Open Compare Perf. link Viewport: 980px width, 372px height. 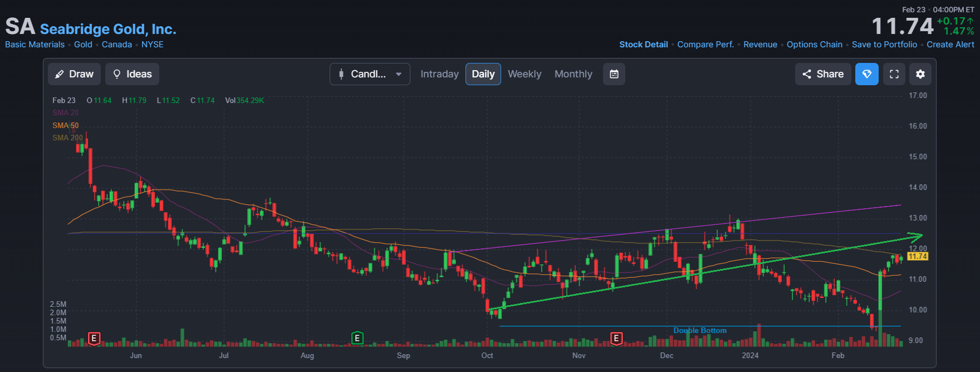tap(705, 45)
